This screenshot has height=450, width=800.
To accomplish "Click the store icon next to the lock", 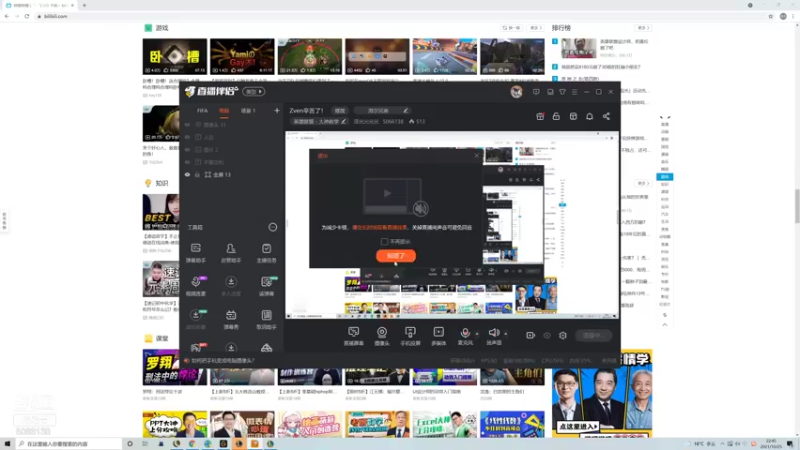I will click(x=573, y=116).
